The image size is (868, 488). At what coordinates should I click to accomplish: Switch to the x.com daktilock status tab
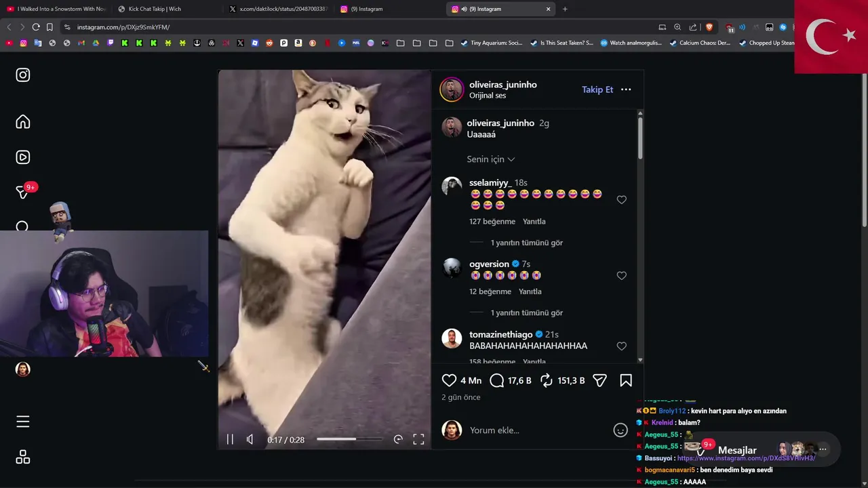278,9
